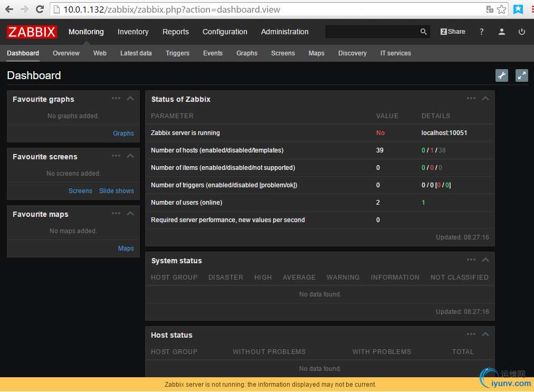Click the translate page icon
The image size is (534, 392).
pyautogui.click(x=489, y=9)
